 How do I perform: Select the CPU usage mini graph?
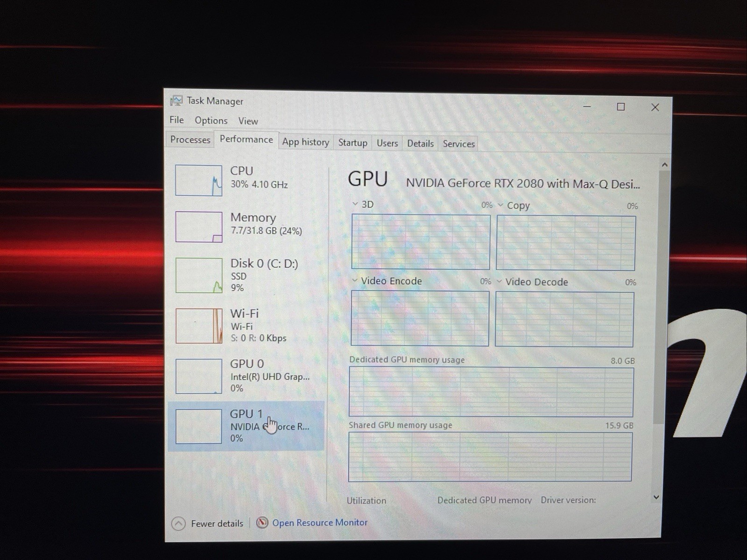click(198, 181)
